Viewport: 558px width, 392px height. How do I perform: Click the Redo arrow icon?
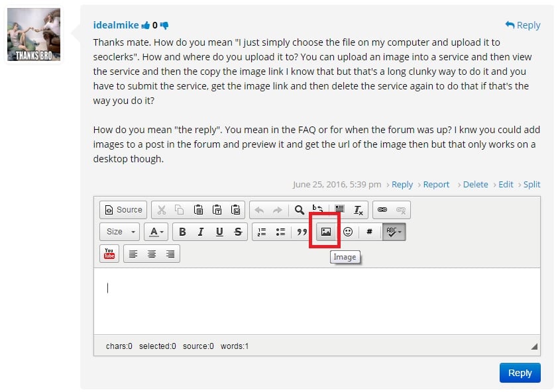278,210
